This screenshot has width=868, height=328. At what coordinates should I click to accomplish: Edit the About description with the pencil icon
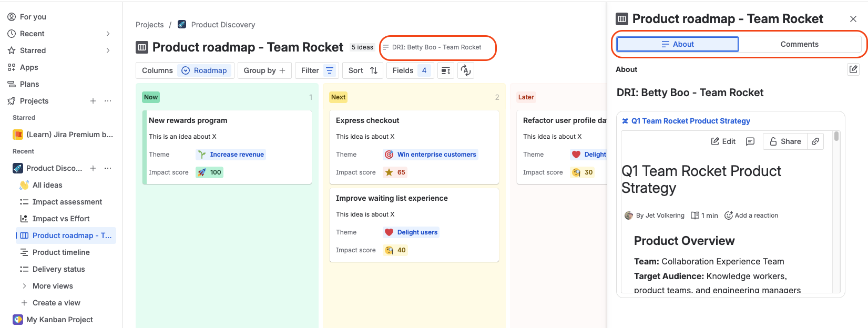[x=853, y=69]
